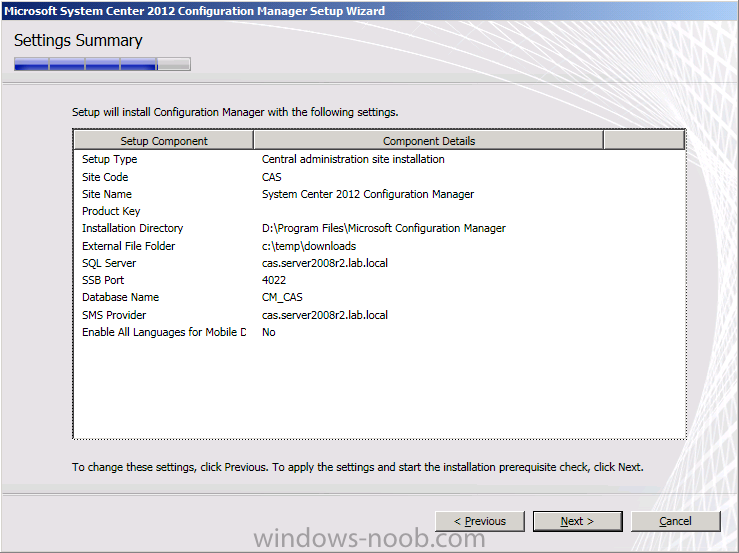Click the Component Details column header
The width and height of the screenshot is (739, 553).
[428, 140]
